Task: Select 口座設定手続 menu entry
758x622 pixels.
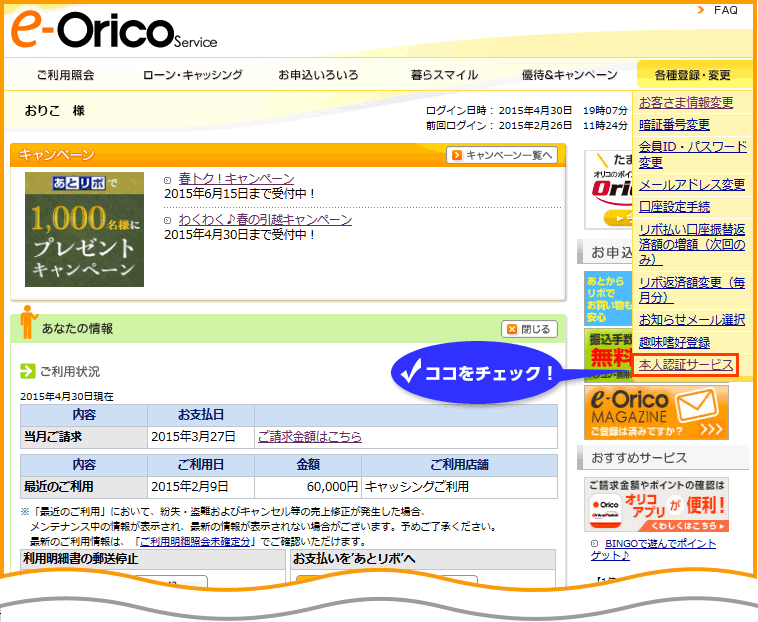Action: pos(674,207)
